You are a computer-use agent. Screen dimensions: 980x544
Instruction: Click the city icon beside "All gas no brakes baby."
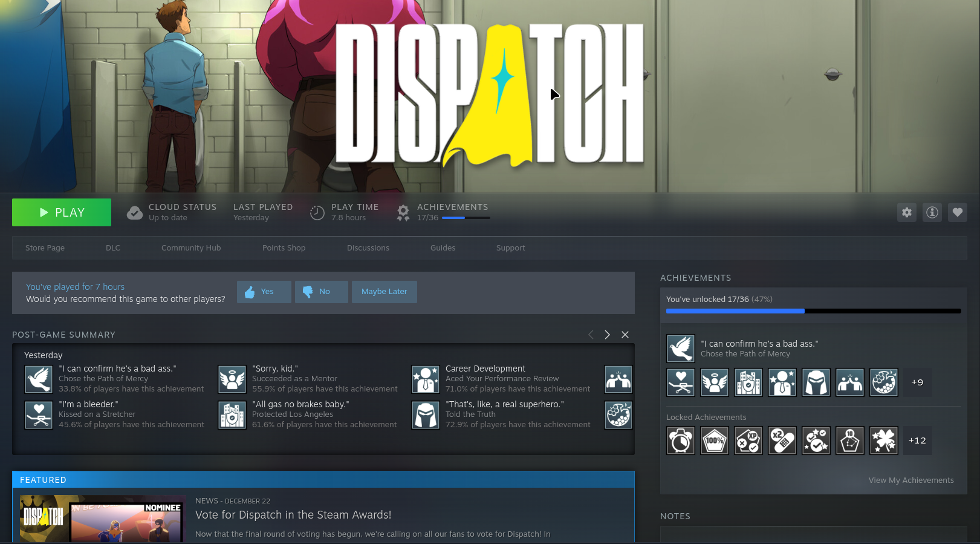232,415
